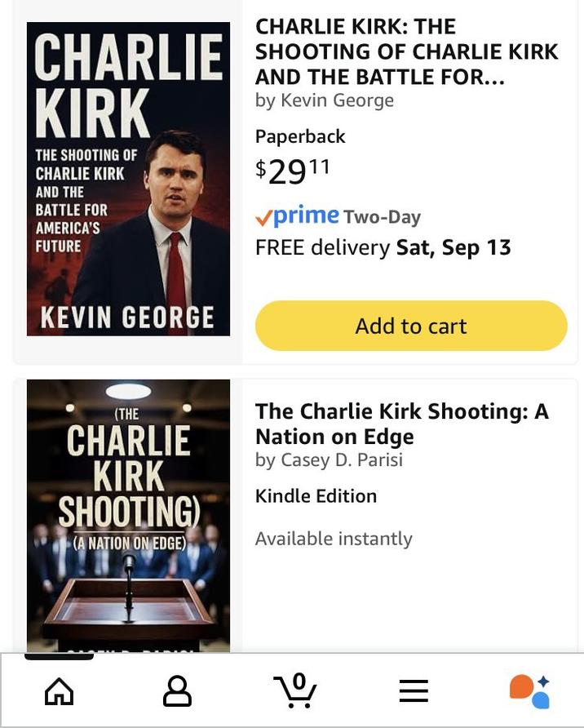Open the hamburger menu icon
Viewport: 584px width, 728px height.
[413, 690]
